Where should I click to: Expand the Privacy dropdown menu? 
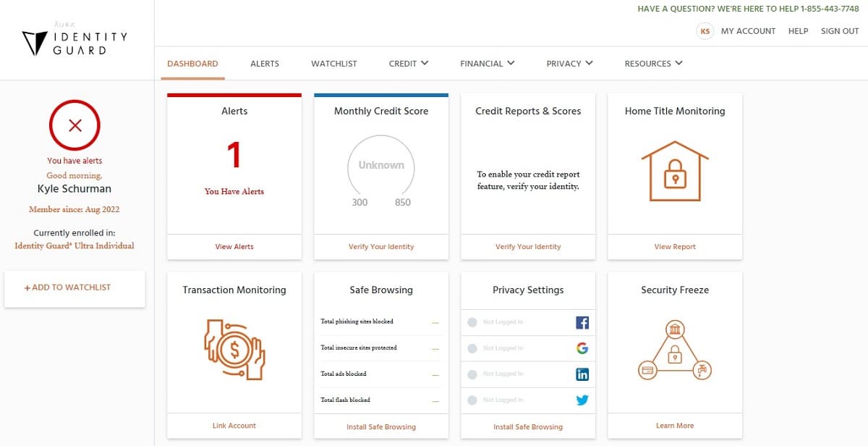pos(569,64)
